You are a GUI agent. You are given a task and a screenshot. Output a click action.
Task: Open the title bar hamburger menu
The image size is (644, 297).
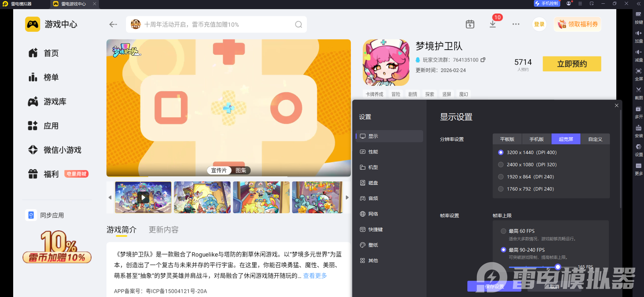pyautogui.click(x=580, y=3)
